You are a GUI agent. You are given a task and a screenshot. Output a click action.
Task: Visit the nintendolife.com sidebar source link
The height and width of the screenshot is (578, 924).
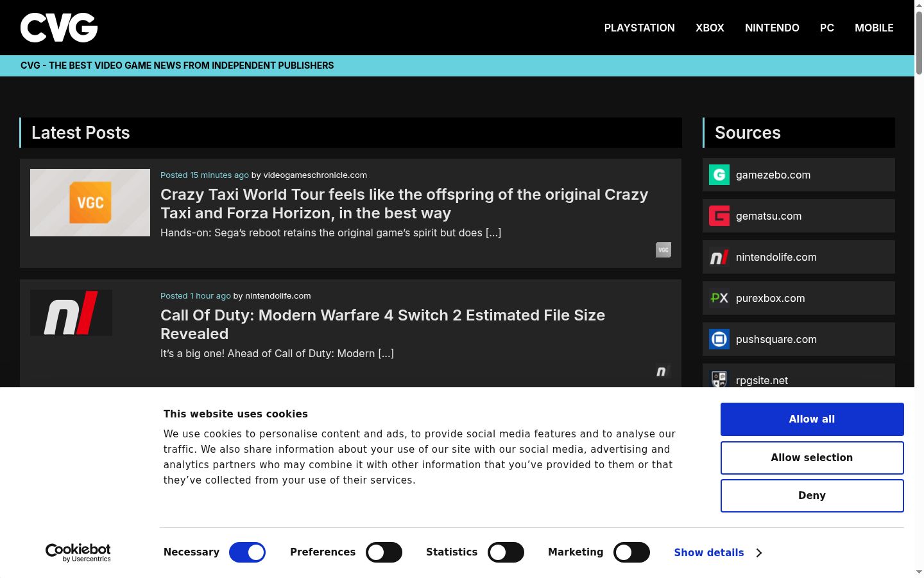[x=776, y=257]
